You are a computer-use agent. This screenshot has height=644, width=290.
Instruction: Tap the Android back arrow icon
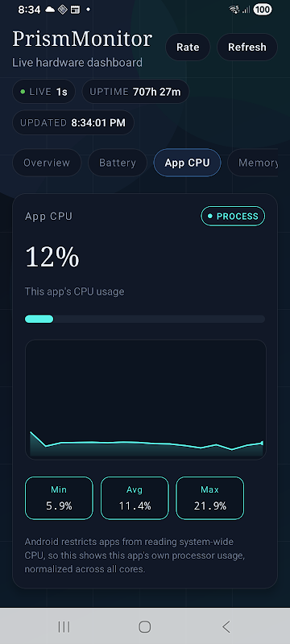point(226,627)
